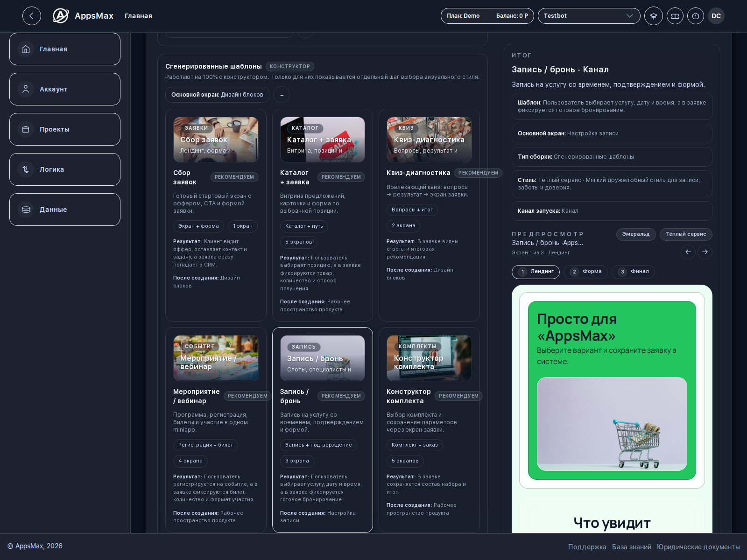Open the graduation cap tutorial icon
The image size is (747, 560).
[654, 16]
